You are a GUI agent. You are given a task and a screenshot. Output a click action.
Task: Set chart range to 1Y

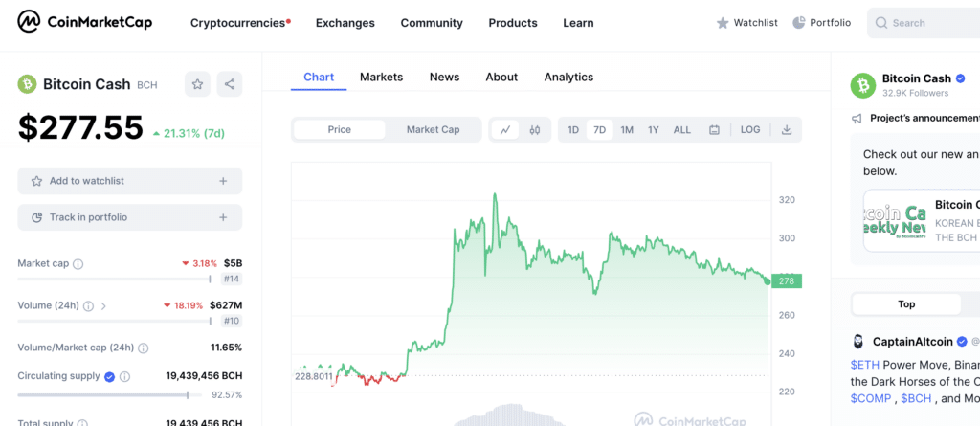[654, 129]
